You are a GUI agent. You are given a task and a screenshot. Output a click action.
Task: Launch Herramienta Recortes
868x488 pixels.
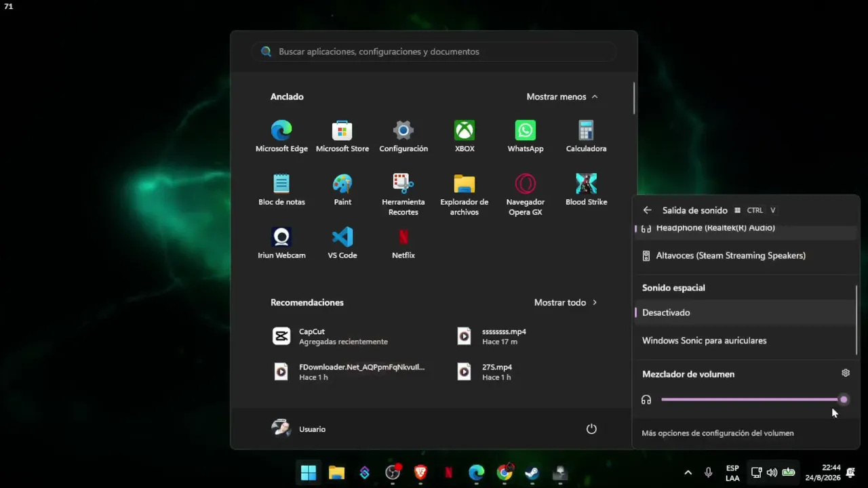coord(403,195)
